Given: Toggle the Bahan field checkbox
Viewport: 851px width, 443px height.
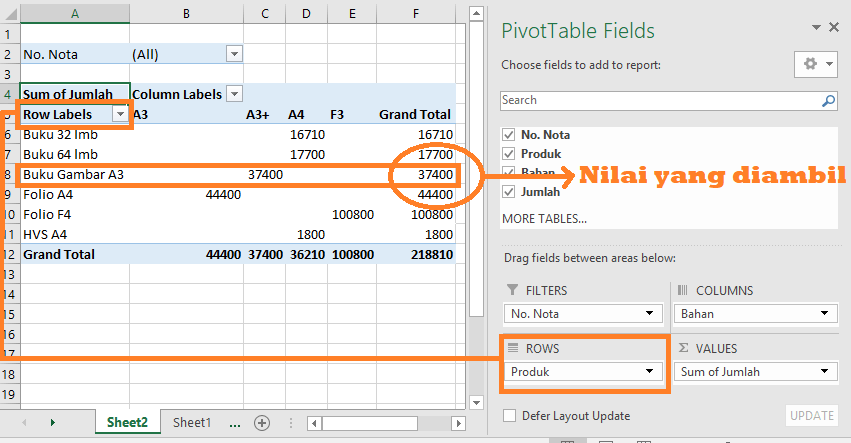Looking at the screenshot, I should (509, 173).
